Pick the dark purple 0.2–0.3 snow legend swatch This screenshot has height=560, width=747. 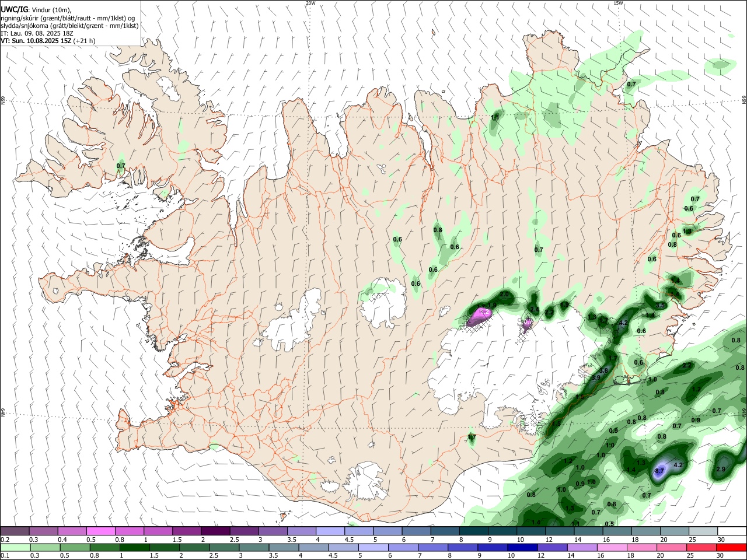pyautogui.click(x=15, y=531)
